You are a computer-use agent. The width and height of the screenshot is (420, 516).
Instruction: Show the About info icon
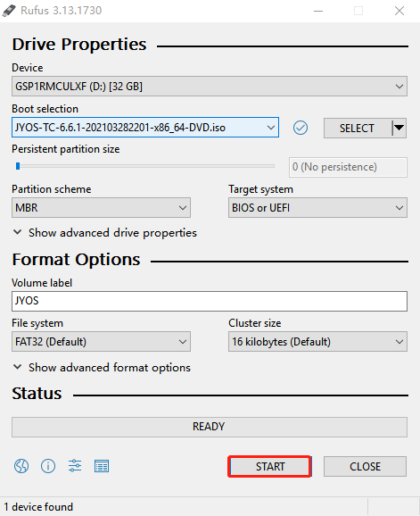click(48, 466)
